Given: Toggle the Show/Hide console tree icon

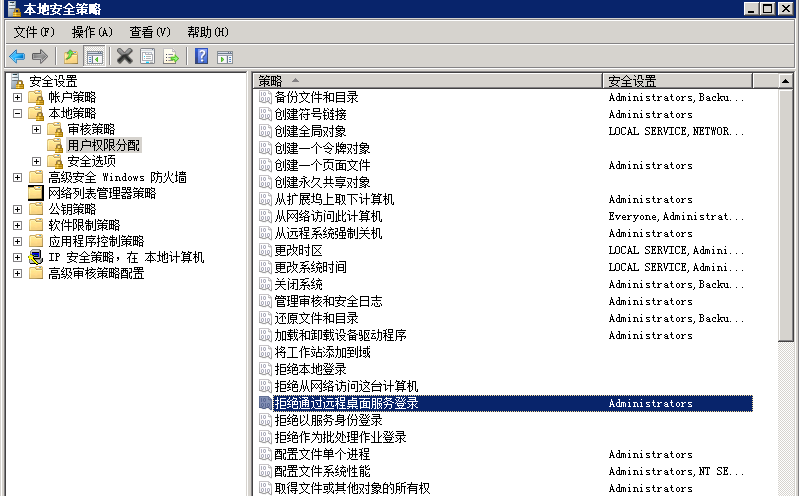Looking at the screenshot, I should click(x=95, y=56).
